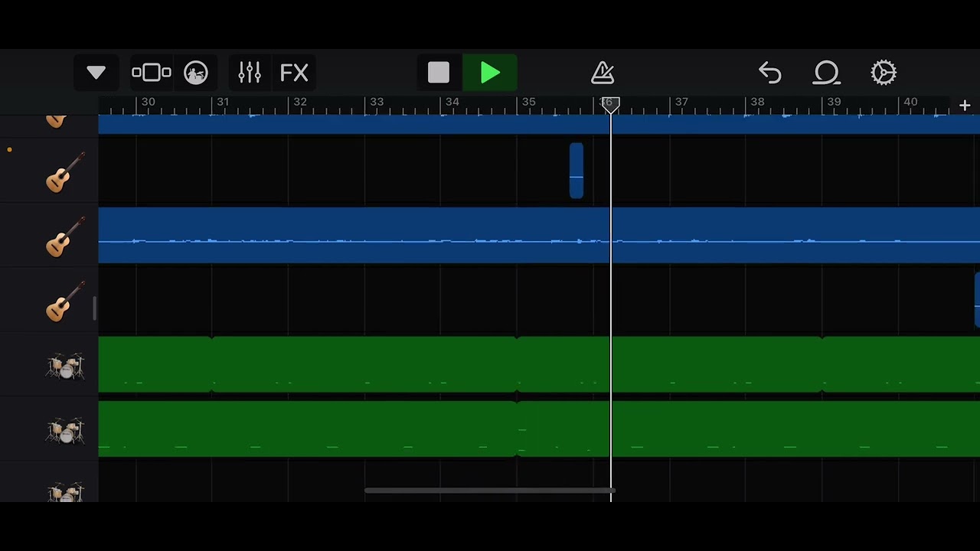Toggle the metronome
This screenshot has width=980, height=551.
603,73
